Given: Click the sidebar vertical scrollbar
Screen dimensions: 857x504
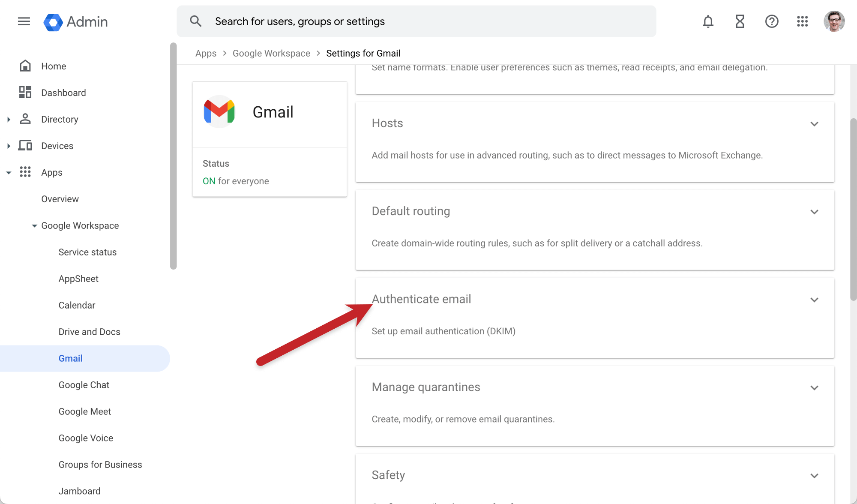Looking at the screenshot, I should pos(173,156).
